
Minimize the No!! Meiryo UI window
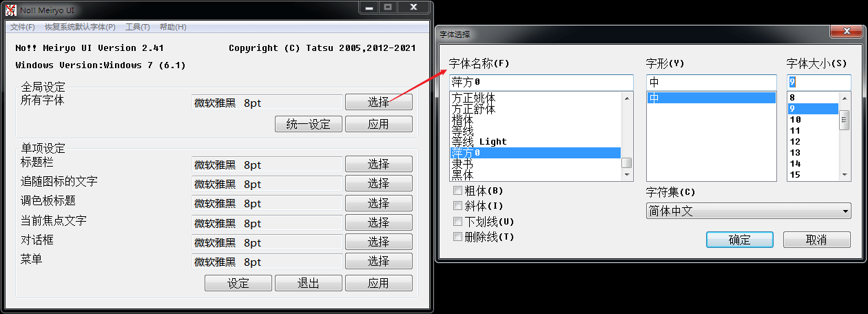(x=369, y=7)
